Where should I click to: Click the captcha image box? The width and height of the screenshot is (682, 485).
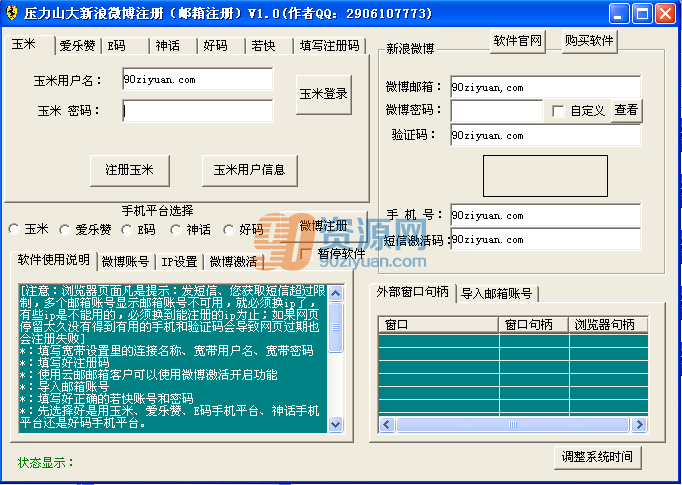click(x=545, y=176)
